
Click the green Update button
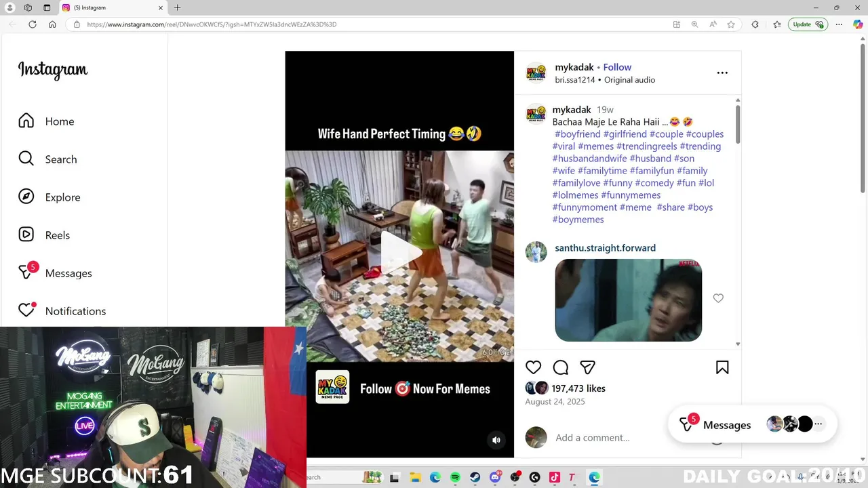(x=807, y=24)
